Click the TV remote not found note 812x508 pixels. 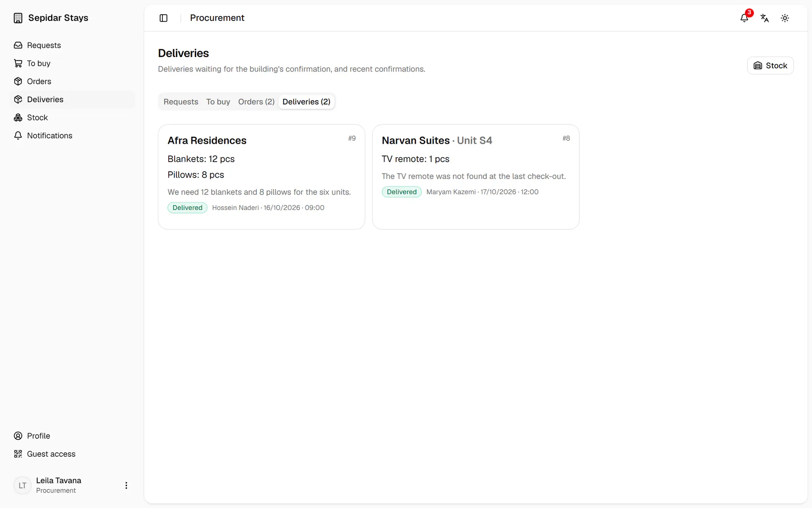coord(474,177)
